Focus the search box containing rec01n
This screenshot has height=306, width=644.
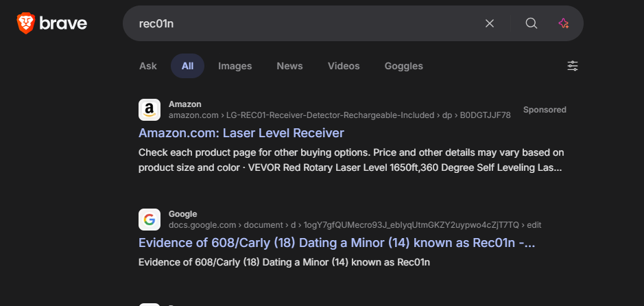pos(302,23)
